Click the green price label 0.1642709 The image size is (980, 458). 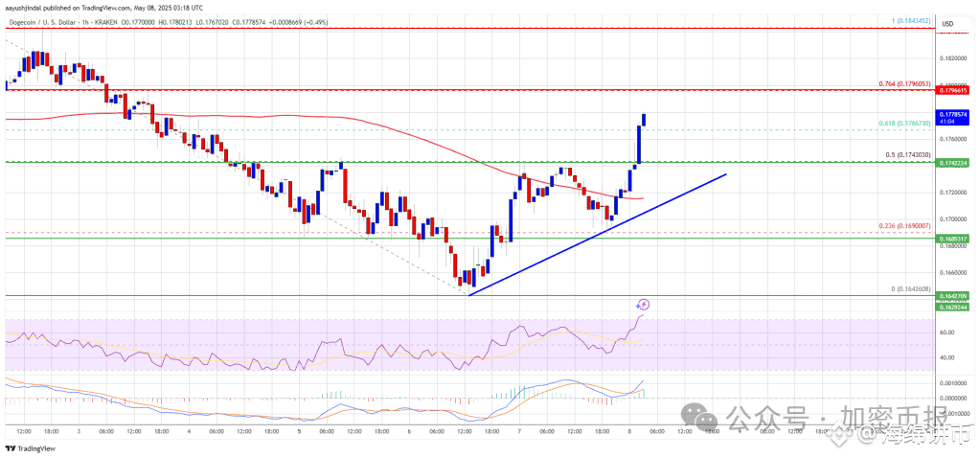[952, 295]
